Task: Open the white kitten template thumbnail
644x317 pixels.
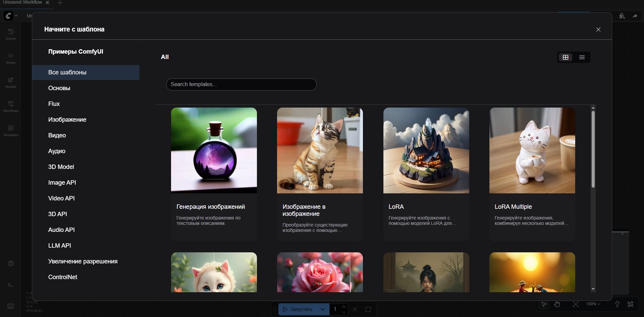Action: [x=214, y=272]
